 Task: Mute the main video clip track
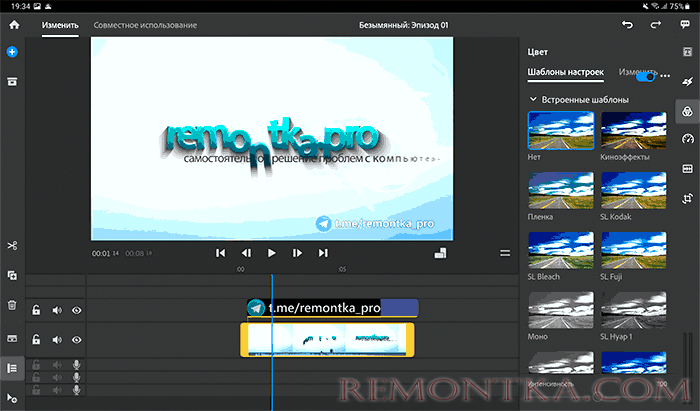click(x=57, y=340)
